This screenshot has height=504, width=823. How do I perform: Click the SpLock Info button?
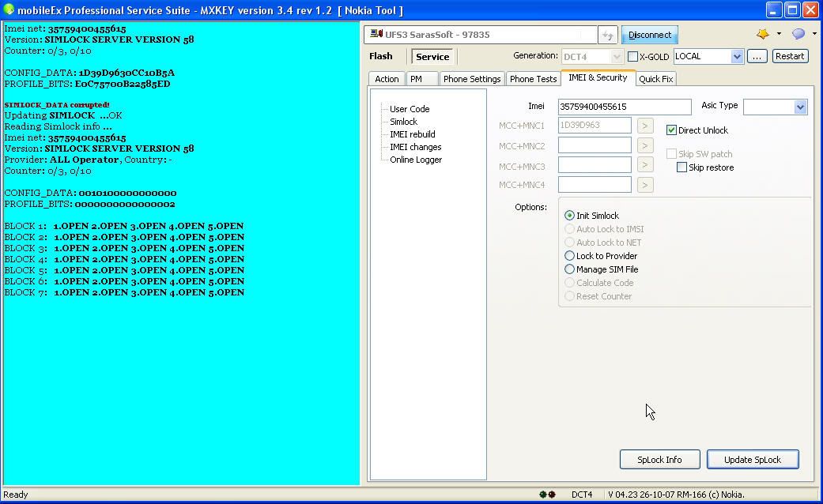[x=660, y=460]
